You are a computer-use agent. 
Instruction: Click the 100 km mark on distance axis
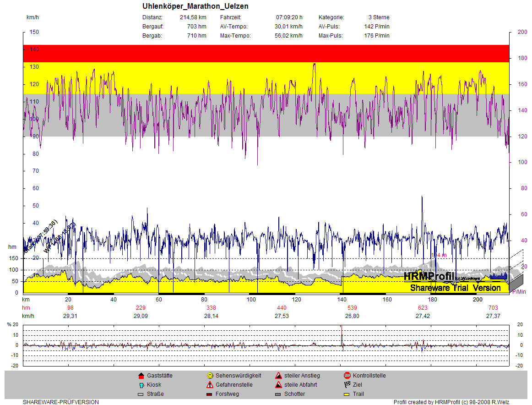click(251, 299)
